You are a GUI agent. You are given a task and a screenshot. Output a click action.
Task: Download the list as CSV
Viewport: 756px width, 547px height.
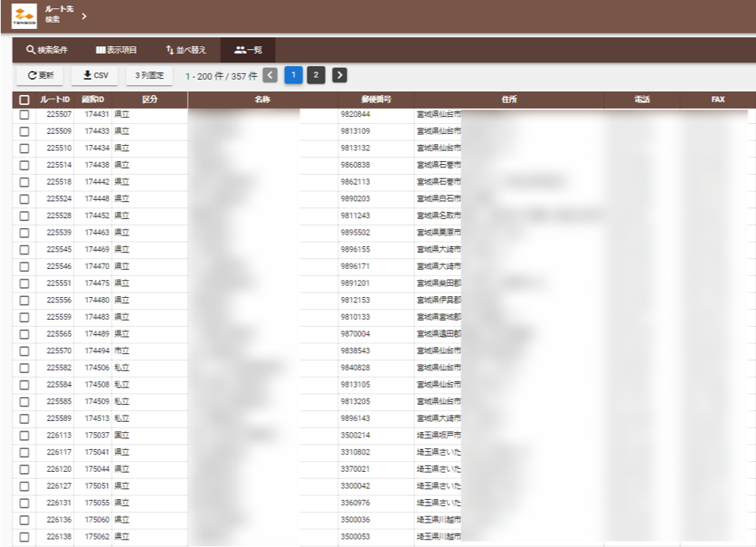point(96,75)
